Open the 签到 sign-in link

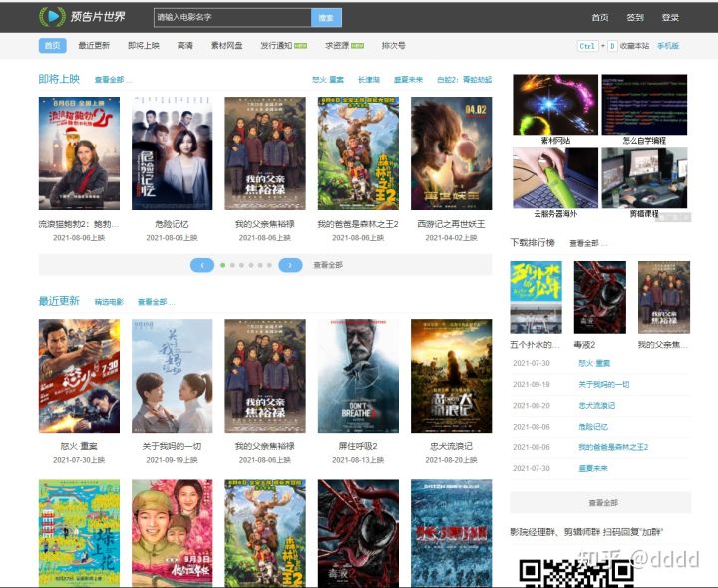click(x=635, y=17)
